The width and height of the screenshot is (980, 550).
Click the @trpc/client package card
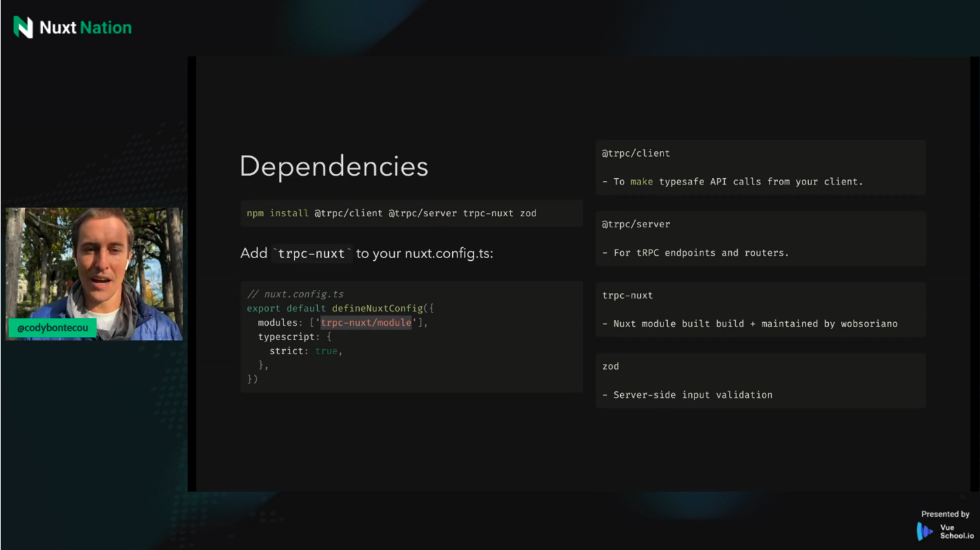point(760,167)
